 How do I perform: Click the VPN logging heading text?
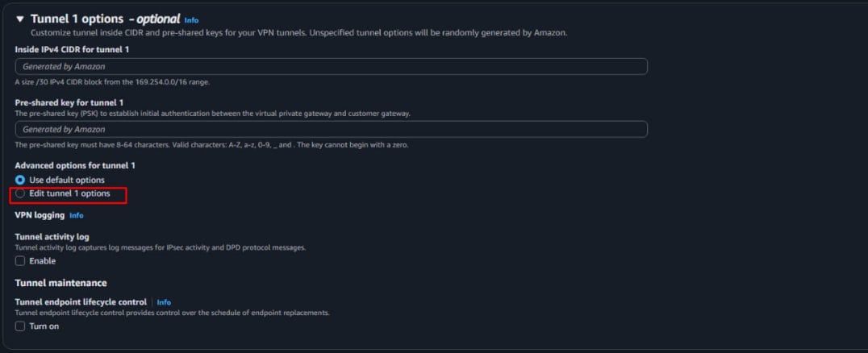click(x=40, y=216)
